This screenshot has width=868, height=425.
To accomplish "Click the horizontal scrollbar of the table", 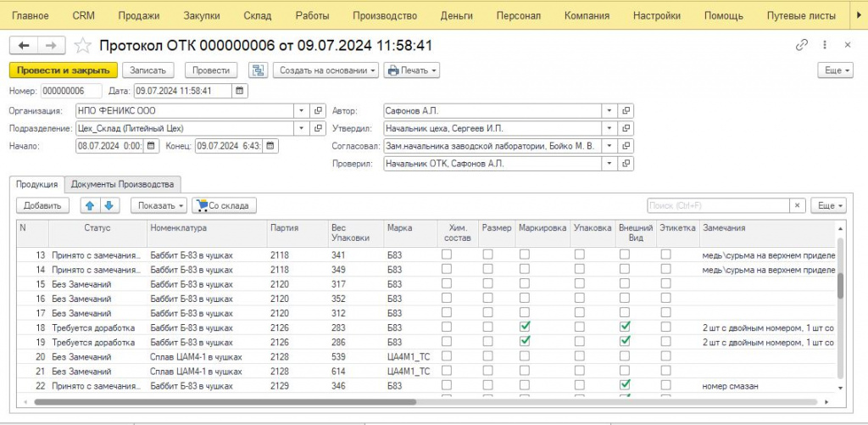I will tap(224, 402).
